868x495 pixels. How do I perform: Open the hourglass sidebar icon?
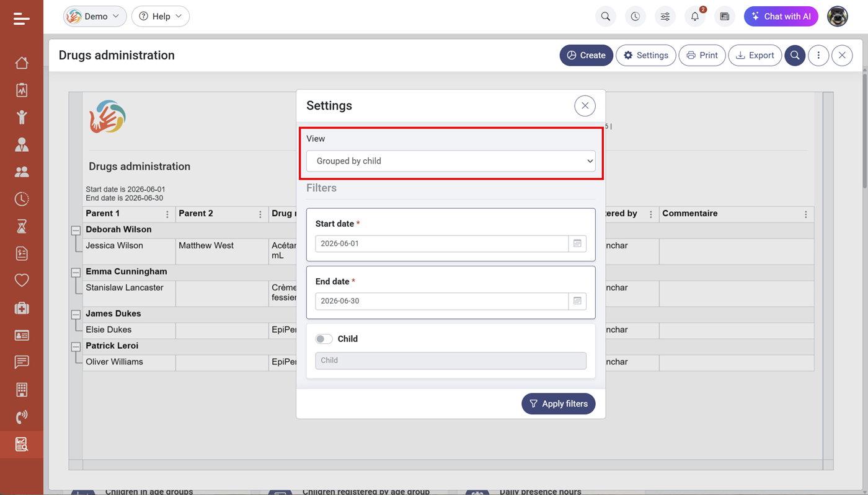[22, 226]
